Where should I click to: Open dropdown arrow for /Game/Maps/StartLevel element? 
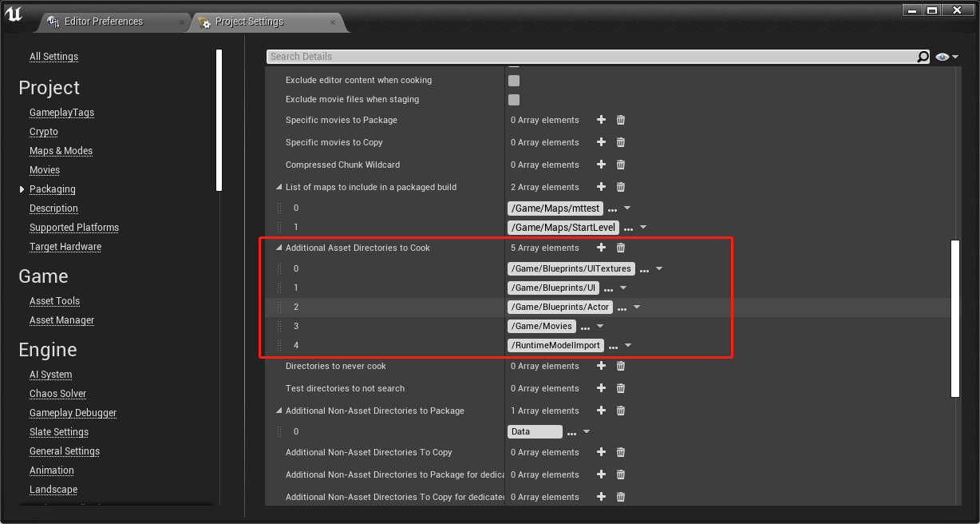[x=643, y=228]
